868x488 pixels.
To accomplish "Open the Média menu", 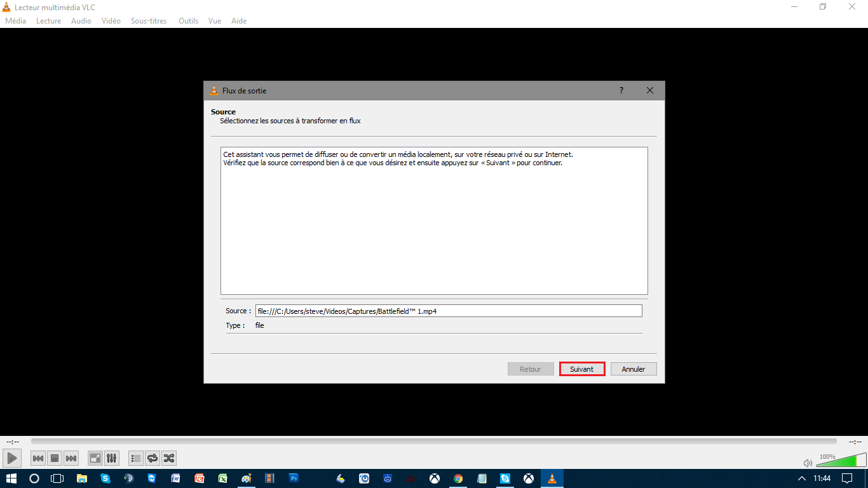I will coord(15,21).
